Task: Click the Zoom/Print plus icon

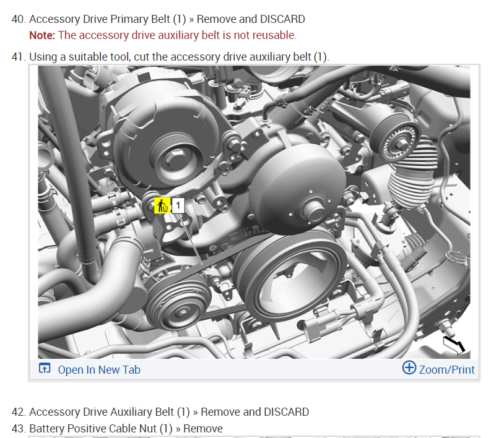Action: coord(409,367)
